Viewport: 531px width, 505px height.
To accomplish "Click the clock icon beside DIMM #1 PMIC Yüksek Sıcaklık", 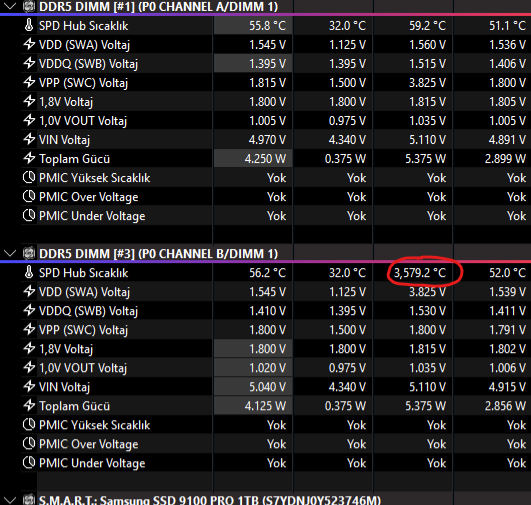I will pos(29,177).
